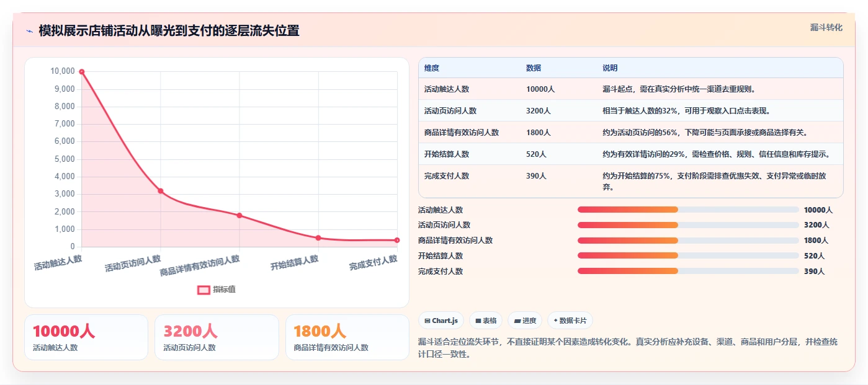Select the 商品详情有效访问人数 point on chart
This screenshot has width=868, height=385.
[x=239, y=215]
